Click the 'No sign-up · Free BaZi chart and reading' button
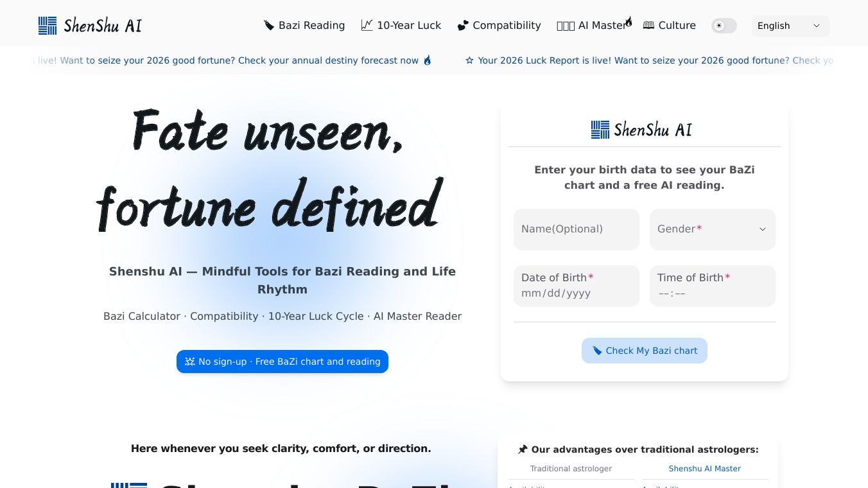This screenshot has height=488, width=868. pyautogui.click(x=282, y=362)
